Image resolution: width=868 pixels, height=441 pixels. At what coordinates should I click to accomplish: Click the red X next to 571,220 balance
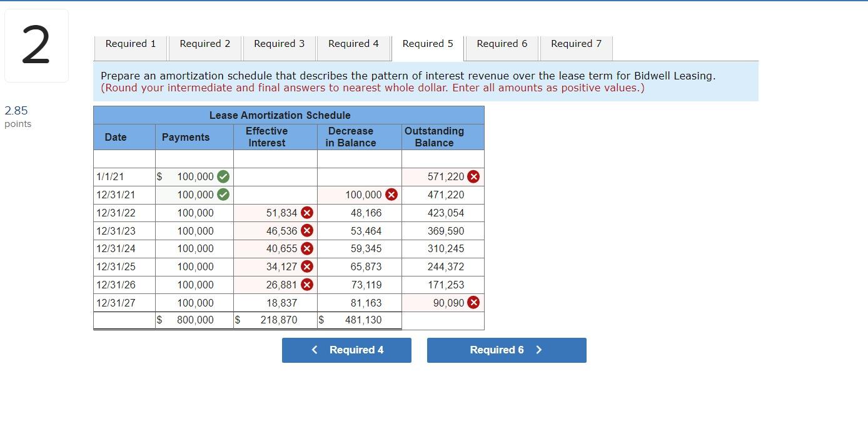[473, 176]
